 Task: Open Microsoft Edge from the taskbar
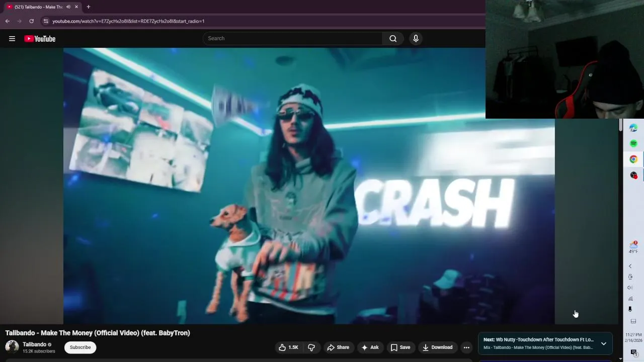point(633,128)
